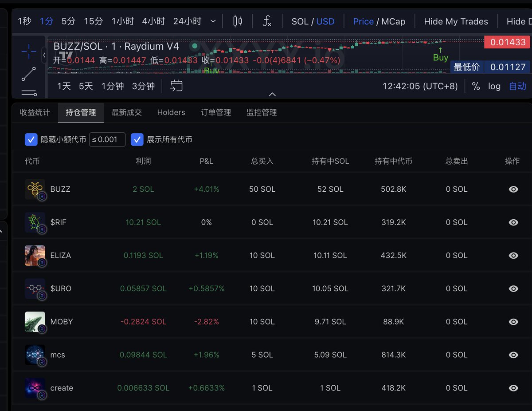The width and height of the screenshot is (532, 411).
Task: Edit the small-balance threshold value 0.001
Action: [x=106, y=139]
